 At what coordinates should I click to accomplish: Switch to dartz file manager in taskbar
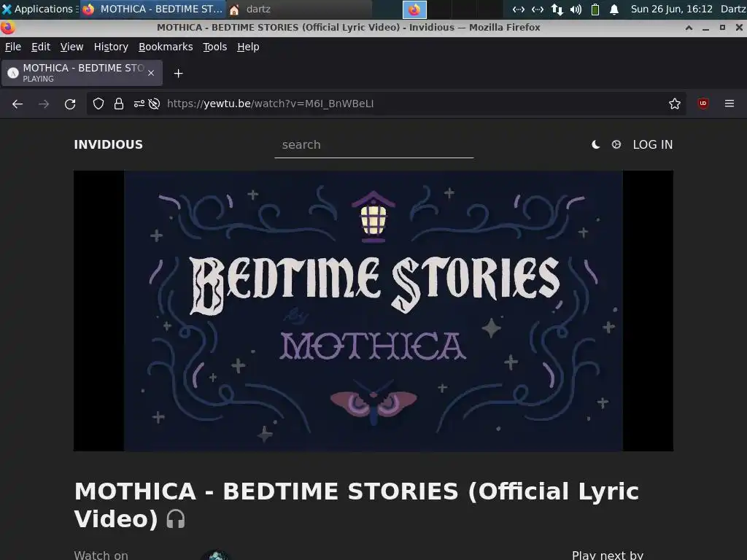tap(298, 9)
